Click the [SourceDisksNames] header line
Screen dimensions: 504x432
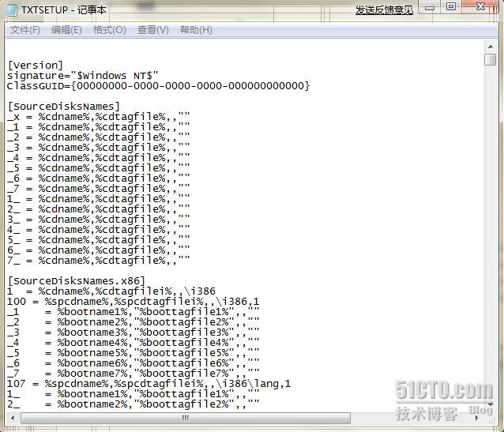[x=63, y=107]
